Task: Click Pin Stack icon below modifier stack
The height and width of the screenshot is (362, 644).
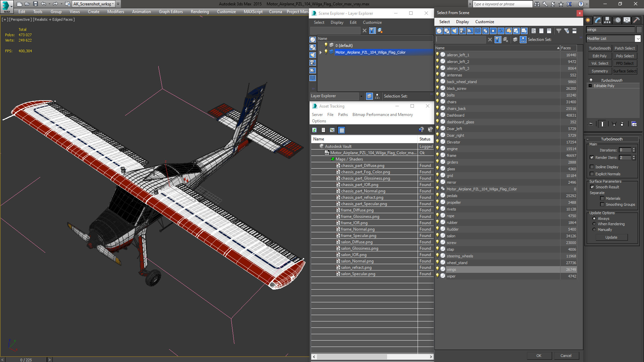Action: click(x=591, y=124)
